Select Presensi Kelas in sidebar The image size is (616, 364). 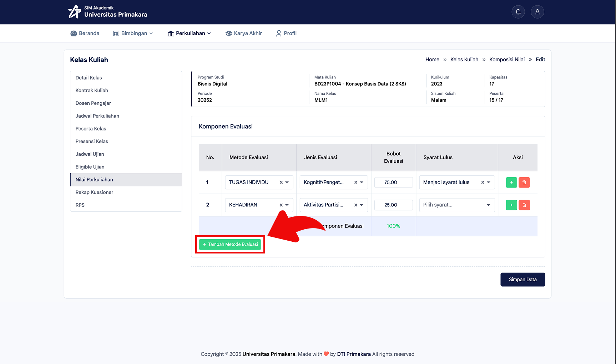click(x=126, y=142)
